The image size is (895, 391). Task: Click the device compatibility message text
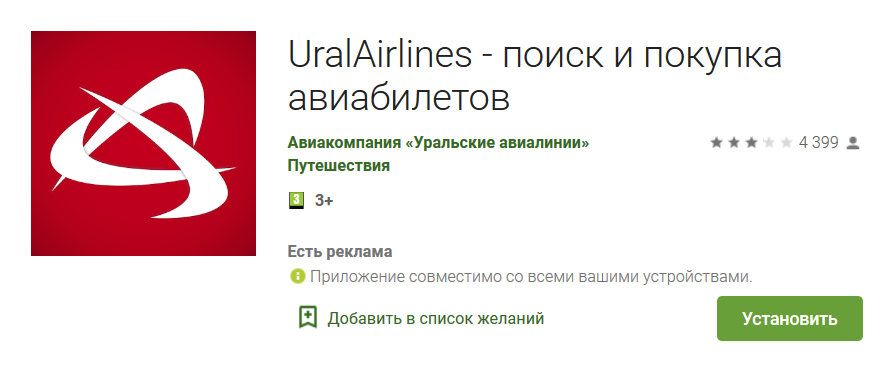pyautogui.click(x=531, y=277)
